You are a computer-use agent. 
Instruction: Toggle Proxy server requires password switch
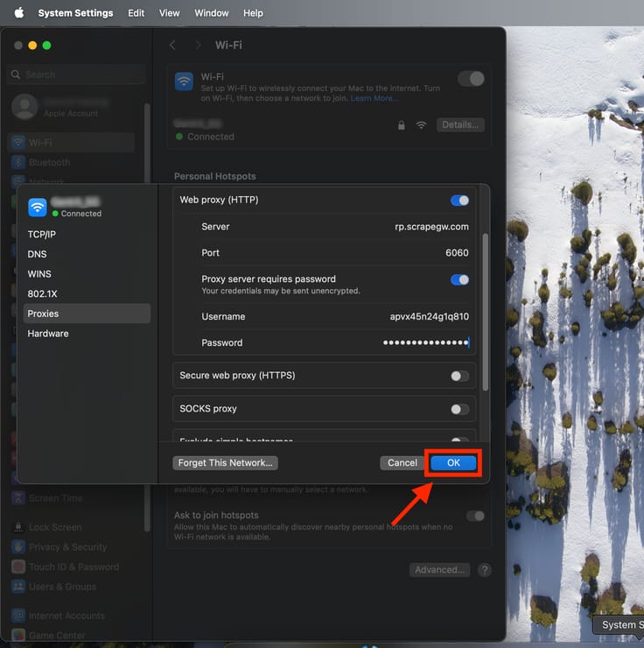pyautogui.click(x=459, y=280)
